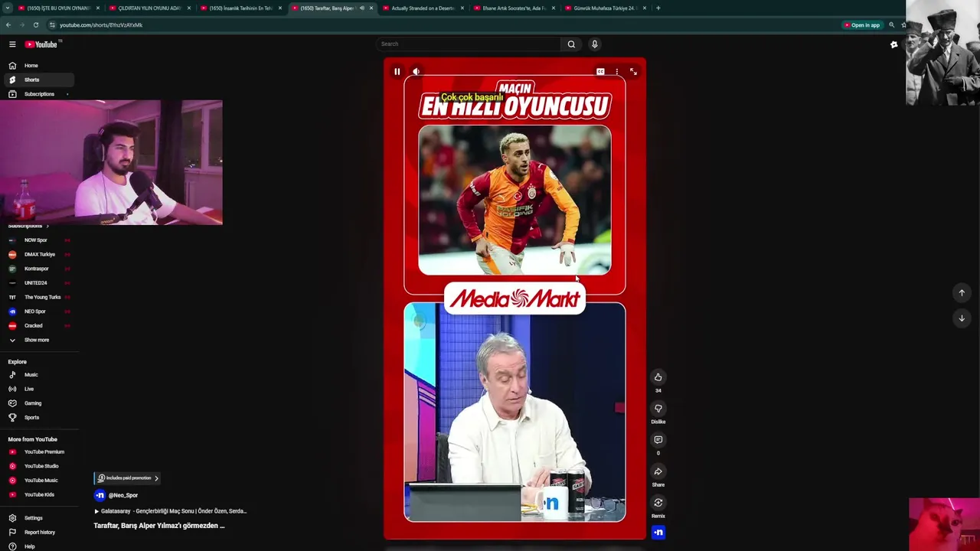Click in the YouTube search field
980x551 pixels.
[x=469, y=44]
